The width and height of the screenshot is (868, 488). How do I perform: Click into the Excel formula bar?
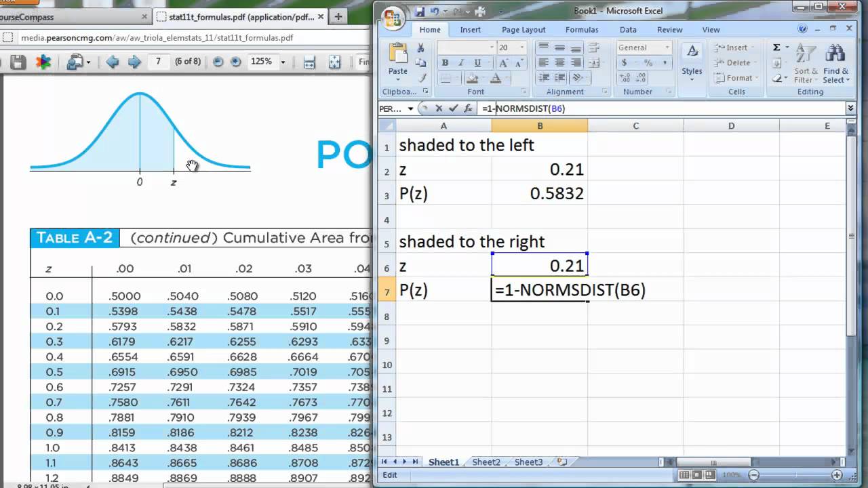(x=661, y=108)
